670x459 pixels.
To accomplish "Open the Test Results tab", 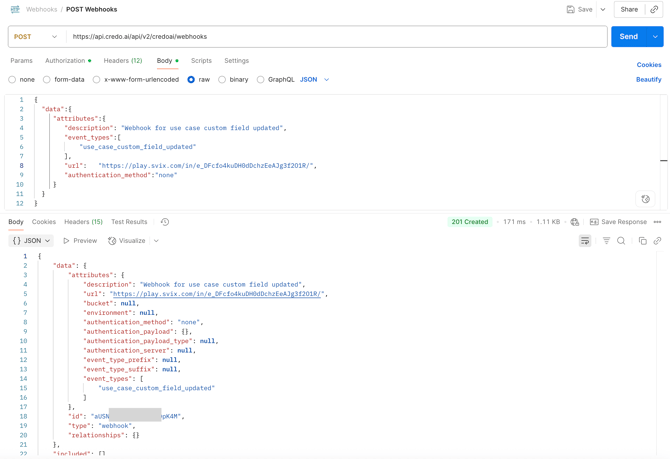I will (129, 222).
